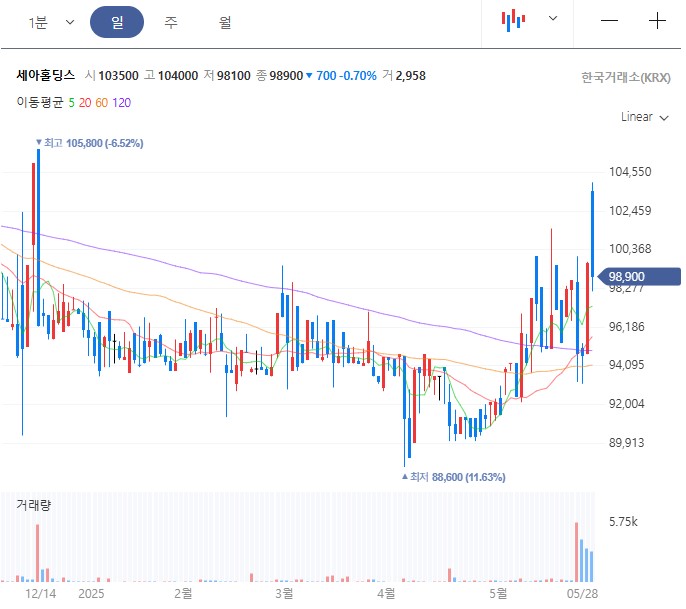Screen dimensions: 686x609
Task: Switch to the 주 weekly tab
Action: [x=171, y=22]
